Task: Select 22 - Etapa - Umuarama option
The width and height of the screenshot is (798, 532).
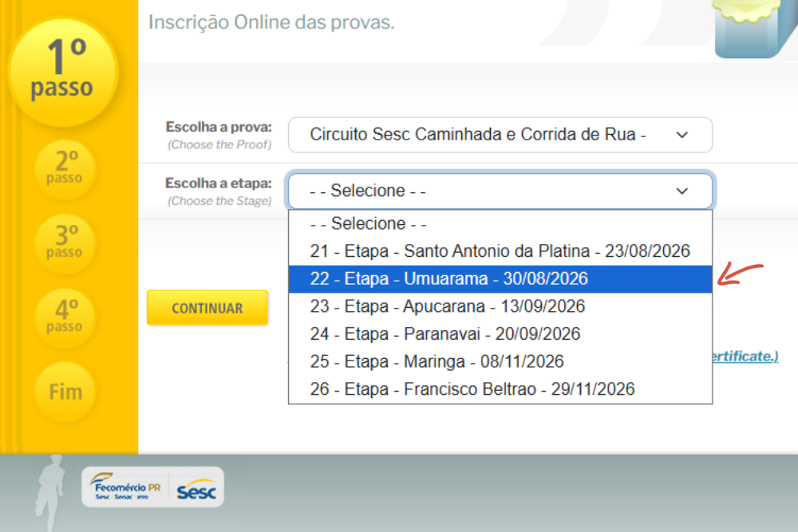Action: tap(500, 278)
